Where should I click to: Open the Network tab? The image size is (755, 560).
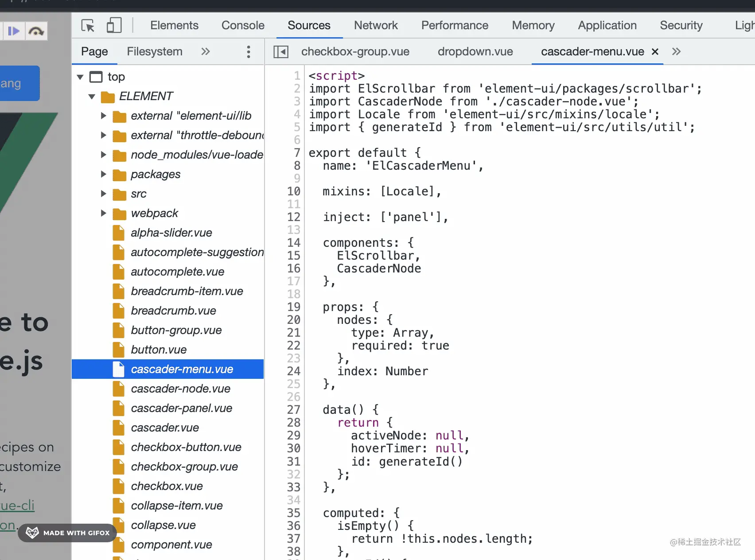[376, 25]
